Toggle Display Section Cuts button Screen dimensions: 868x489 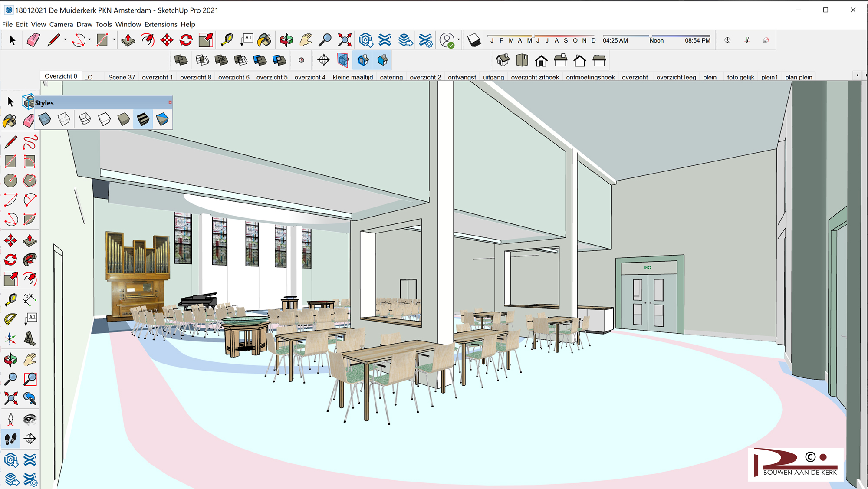[363, 60]
